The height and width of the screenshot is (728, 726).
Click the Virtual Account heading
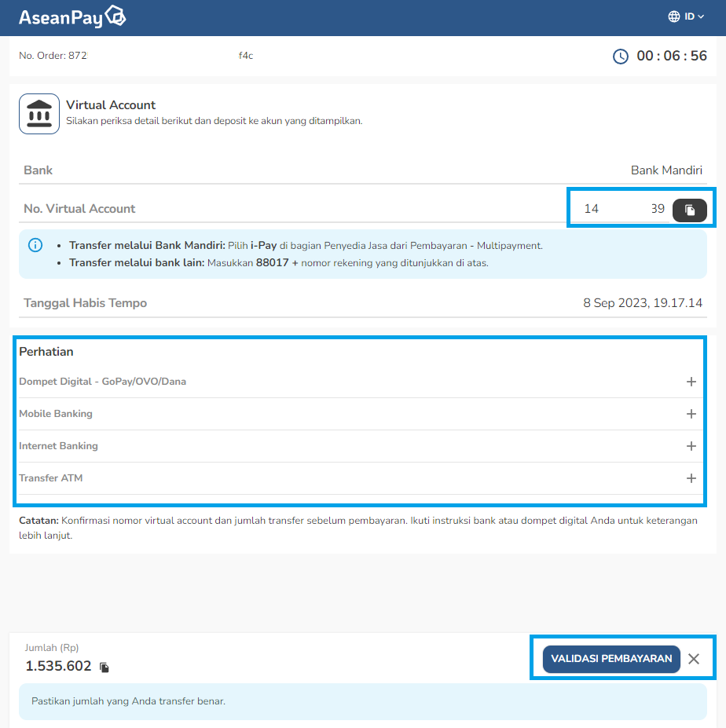[x=111, y=105]
